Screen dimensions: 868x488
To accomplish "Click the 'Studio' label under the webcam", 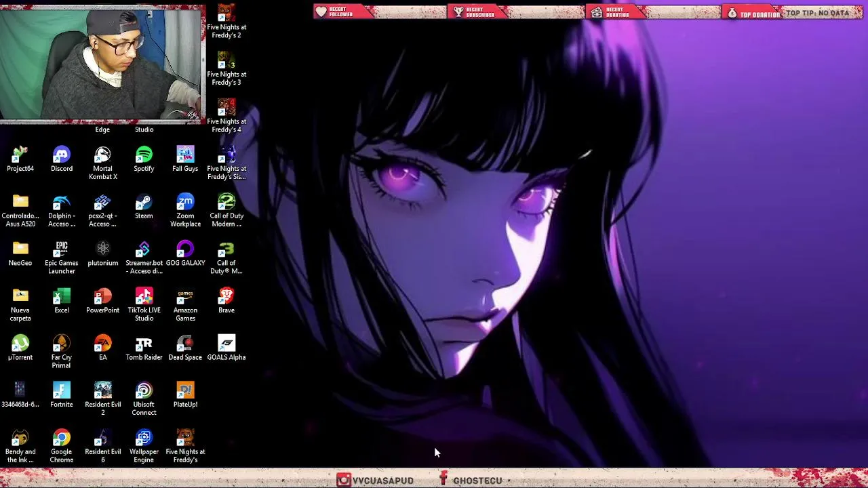I will (x=144, y=129).
